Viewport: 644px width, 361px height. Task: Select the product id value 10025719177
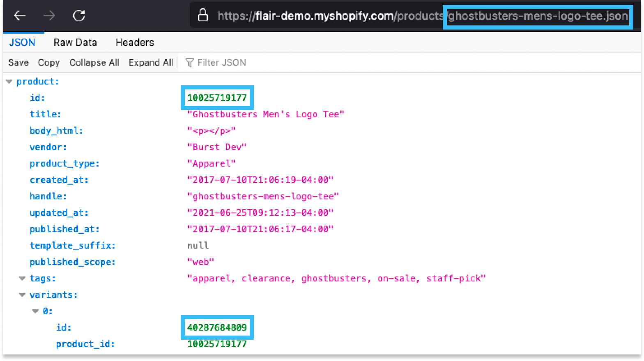(217, 98)
